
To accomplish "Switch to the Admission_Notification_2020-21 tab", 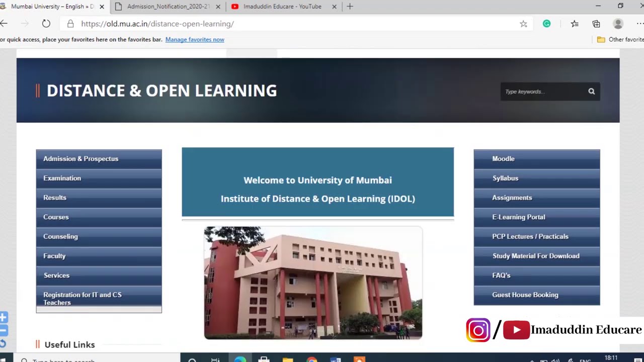I will tap(169, 7).
